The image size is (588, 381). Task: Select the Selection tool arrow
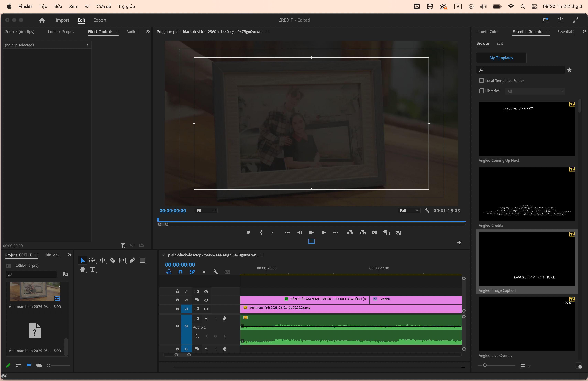83,260
